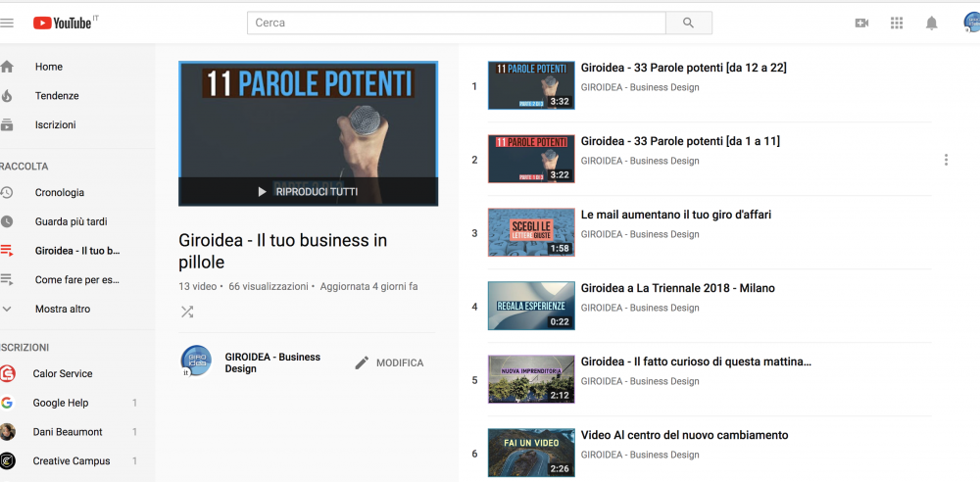Open thumbnail of 33 Parole potenti da 12 a 22
The image size is (980, 482).
coord(531,85)
